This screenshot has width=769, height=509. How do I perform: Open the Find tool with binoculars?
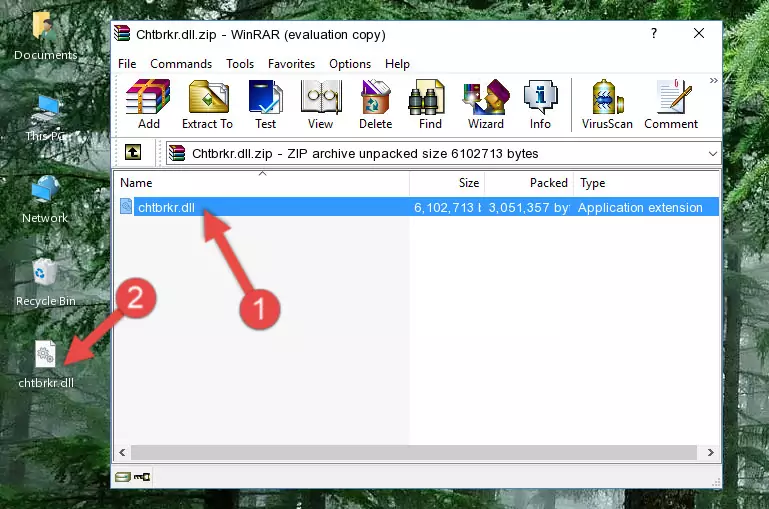click(430, 104)
